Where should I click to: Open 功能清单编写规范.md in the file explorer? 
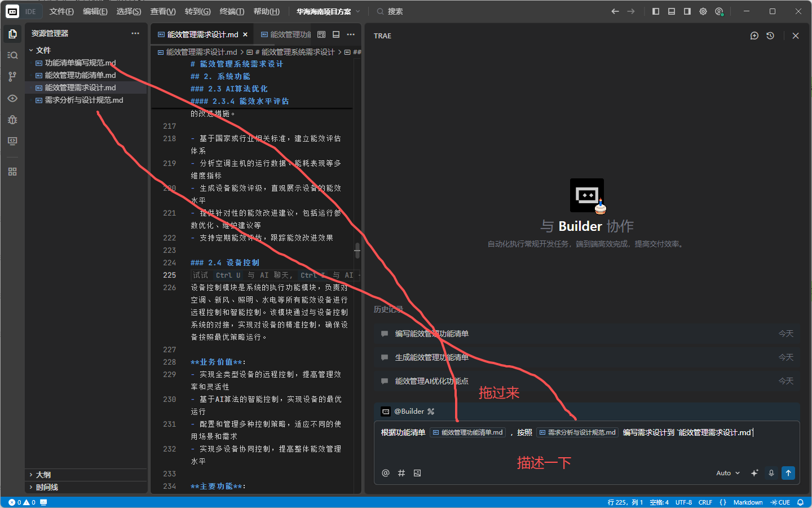[80, 63]
